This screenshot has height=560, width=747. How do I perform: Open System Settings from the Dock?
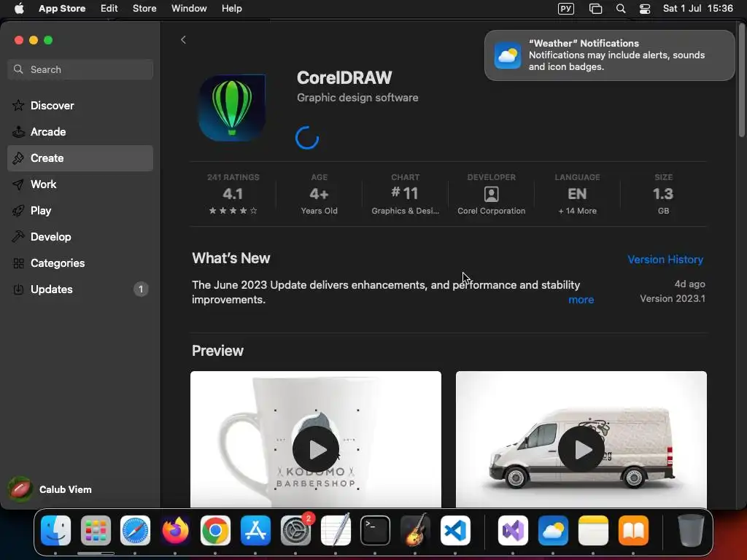(x=296, y=531)
